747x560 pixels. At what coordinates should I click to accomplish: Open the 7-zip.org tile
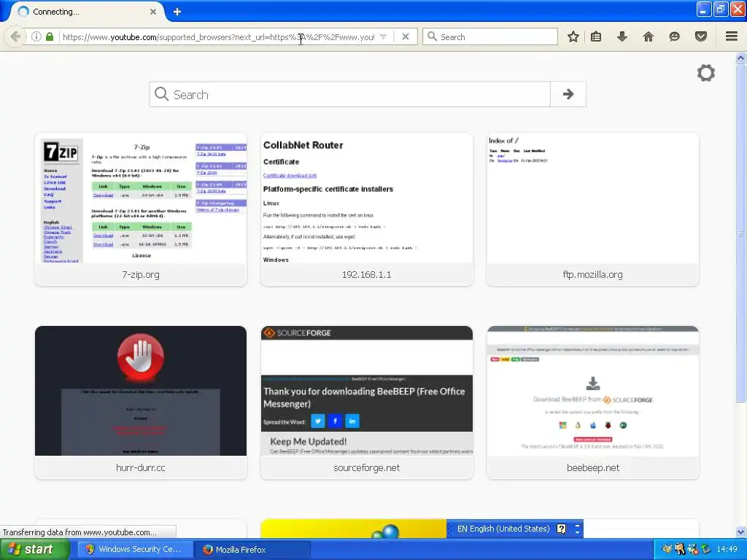click(141, 209)
